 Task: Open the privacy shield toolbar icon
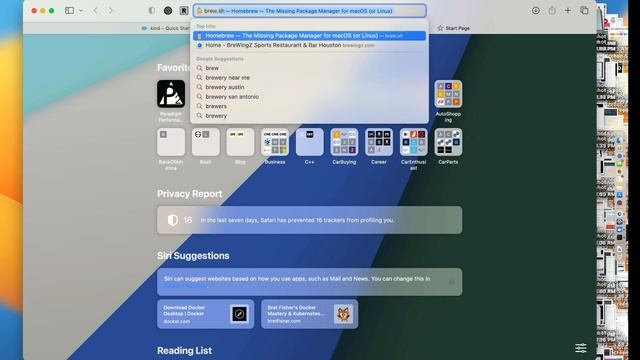151,11
